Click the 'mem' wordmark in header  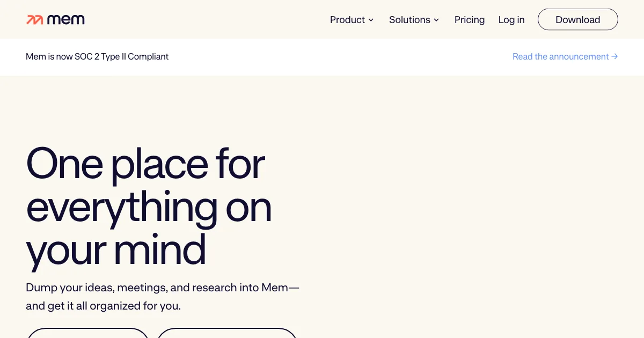66,20
